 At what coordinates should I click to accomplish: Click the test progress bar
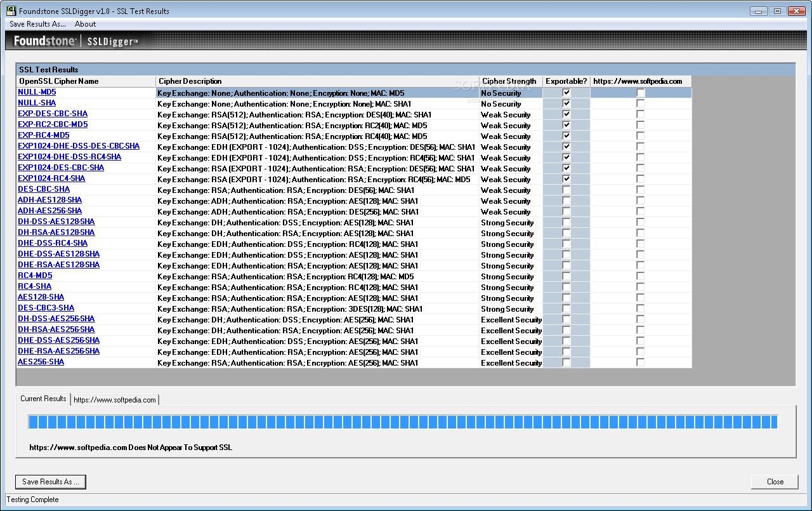point(403,422)
